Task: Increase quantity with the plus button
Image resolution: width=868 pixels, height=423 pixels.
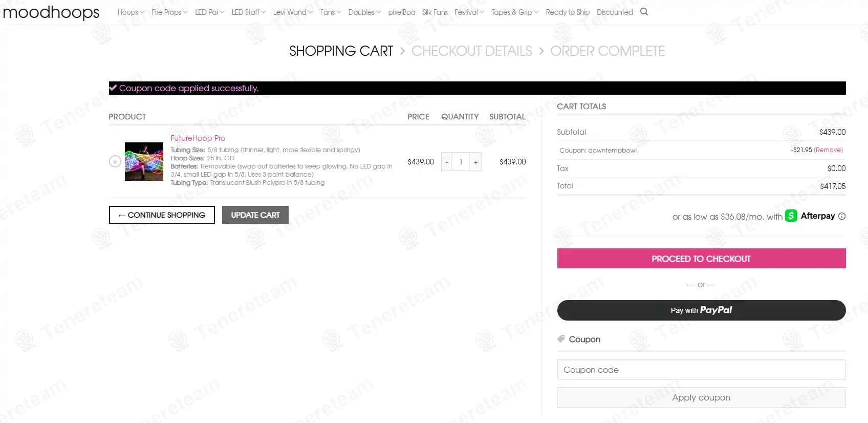Action: click(x=475, y=162)
